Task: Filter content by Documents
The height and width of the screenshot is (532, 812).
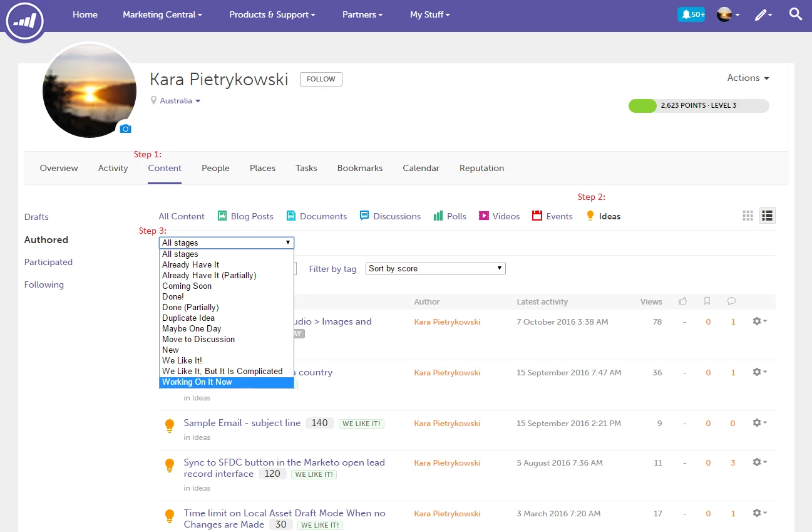Action: (317, 216)
